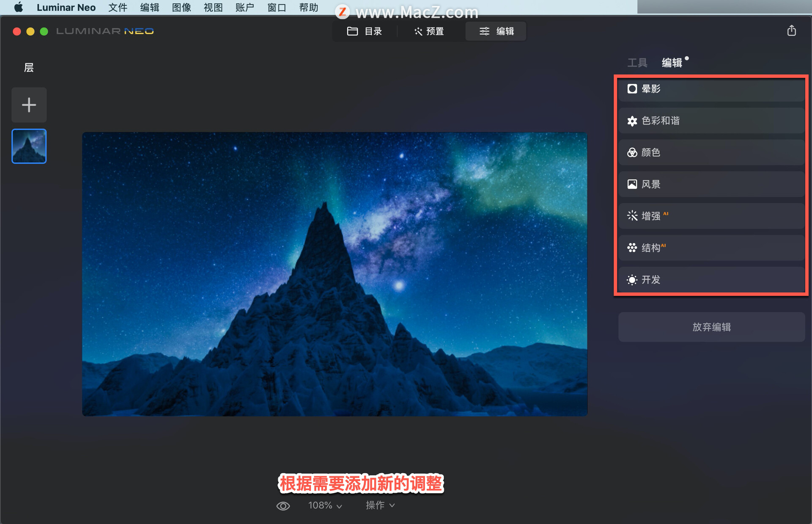
Task: Expand the 开发 develop adjustment
Action: [711, 279]
